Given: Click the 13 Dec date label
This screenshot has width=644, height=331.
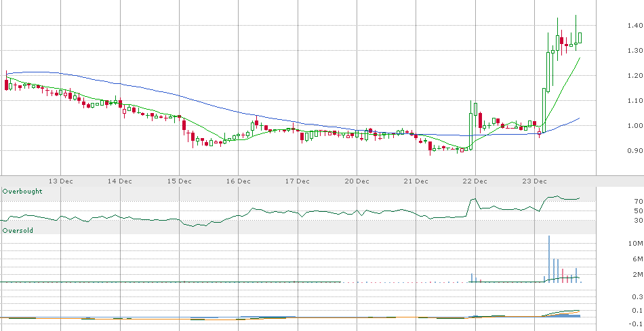Looking at the screenshot, I should (61, 181).
